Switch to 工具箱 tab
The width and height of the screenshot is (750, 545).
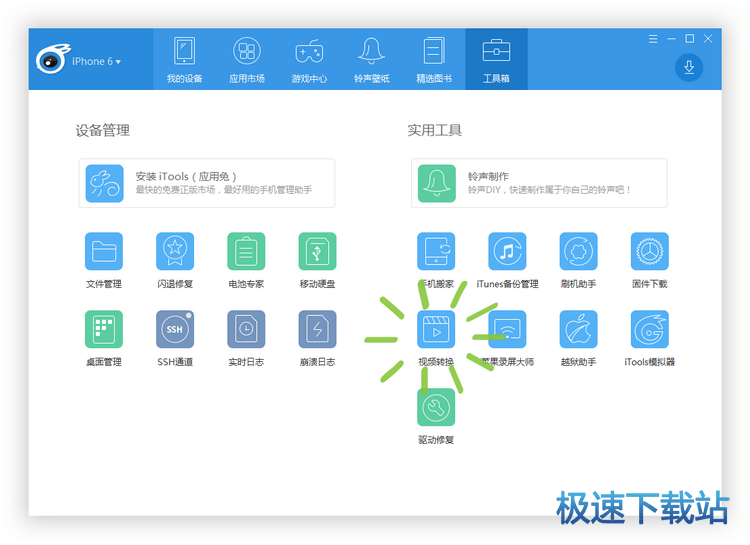coord(496,59)
